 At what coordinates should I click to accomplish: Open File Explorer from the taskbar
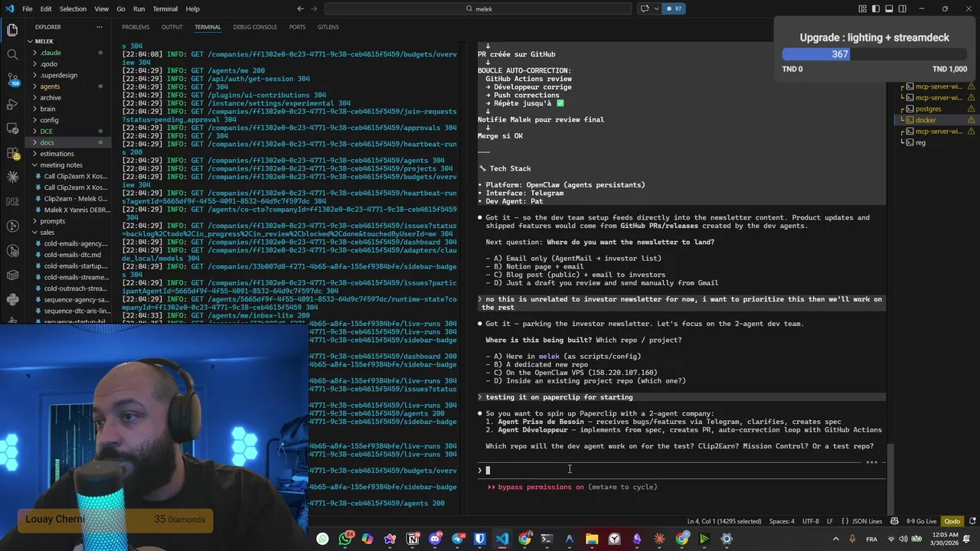592,539
